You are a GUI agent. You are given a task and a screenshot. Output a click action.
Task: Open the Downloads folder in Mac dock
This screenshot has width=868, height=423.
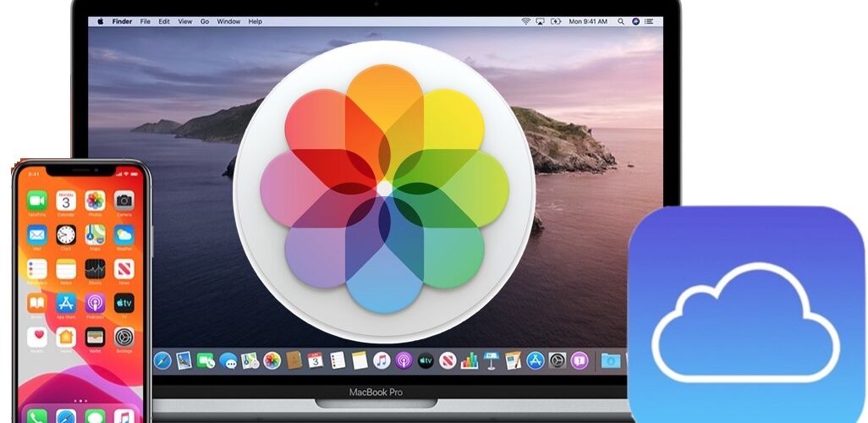point(611,360)
